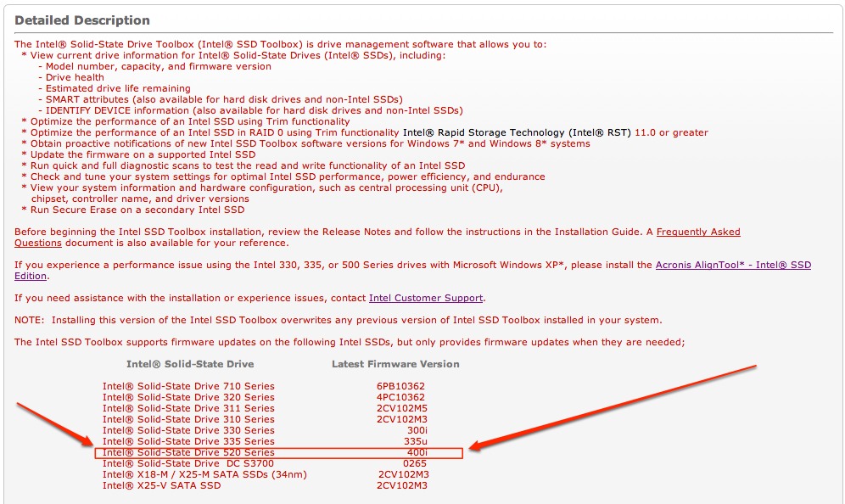Click the Intel Solid-State Drive column header
This screenshot has height=504, width=845.
(x=190, y=364)
